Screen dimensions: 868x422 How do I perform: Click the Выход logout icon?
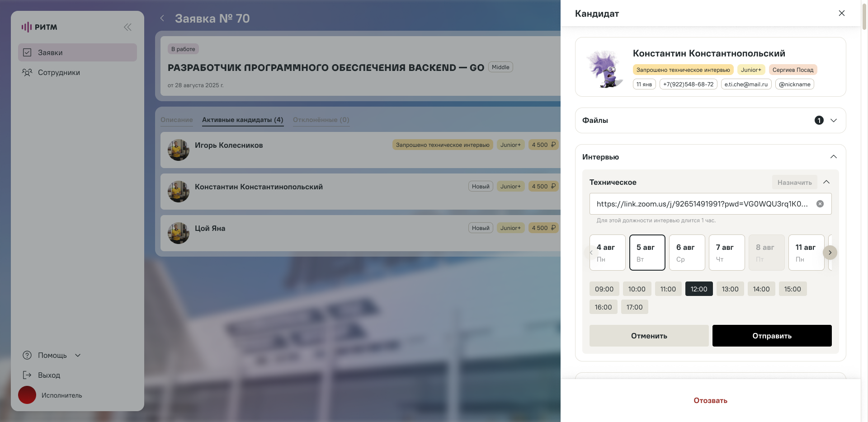[x=27, y=375]
